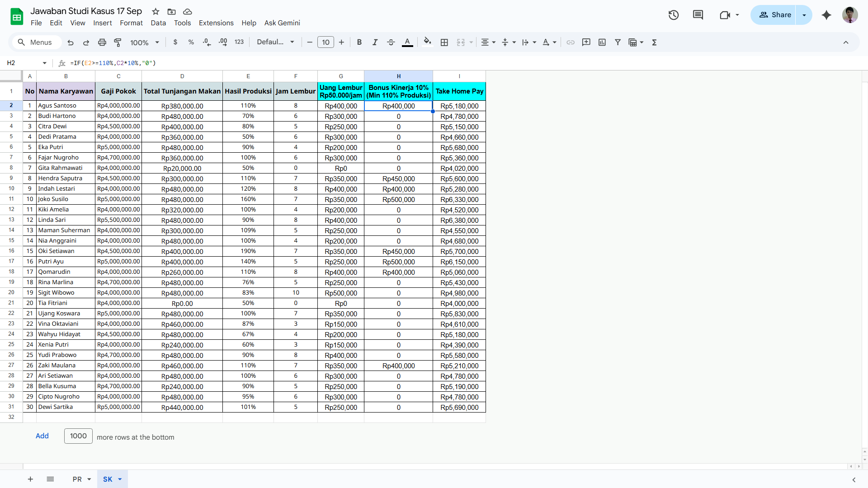
Task: Insert a chart using toolbar icon
Action: click(602, 42)
